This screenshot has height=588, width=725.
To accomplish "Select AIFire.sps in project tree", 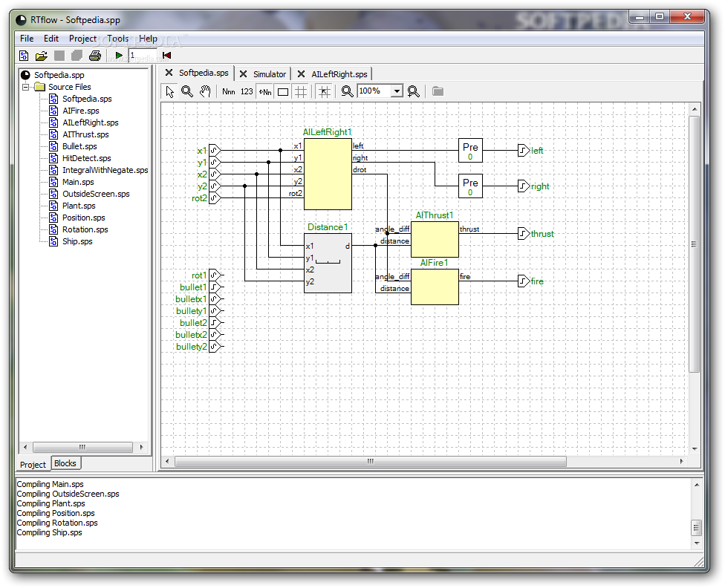I will coord(81,111).
